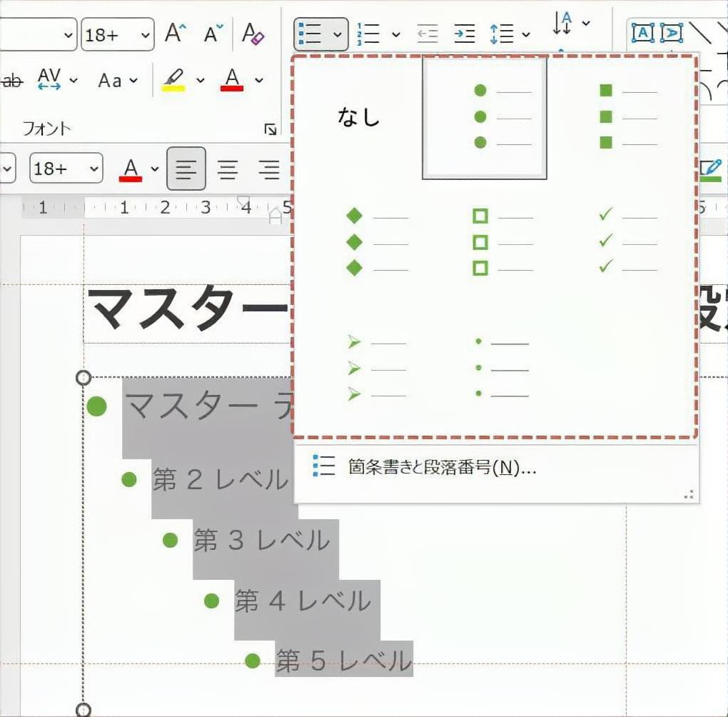Expand the line spacing dropdown
The height and width of the screenshot is (717, 728).
526,34
